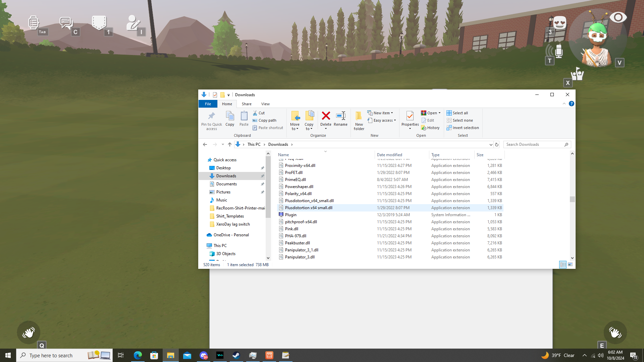Screen dimensions: 644x362
Task: Click the Properties checkmark icon
Action: 410,116
